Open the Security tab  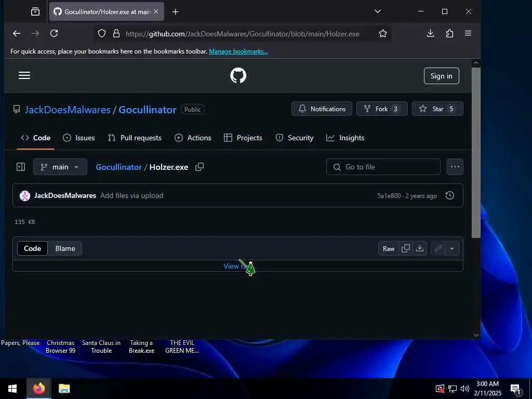tap(294, 138)
